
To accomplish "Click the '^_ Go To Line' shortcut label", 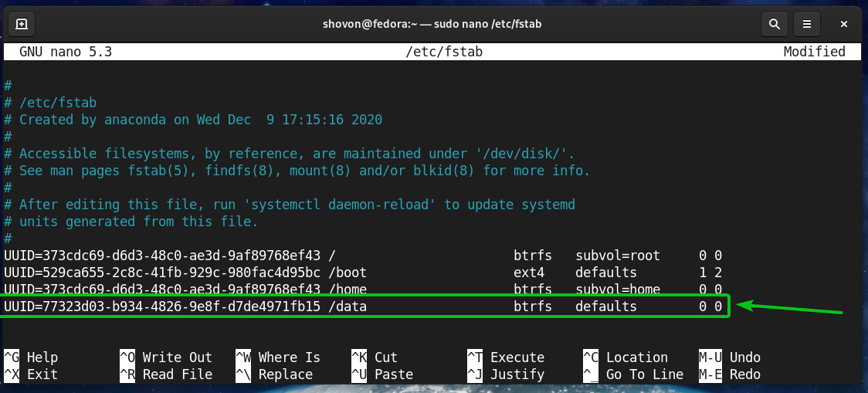I will click(x=633, y=374).
